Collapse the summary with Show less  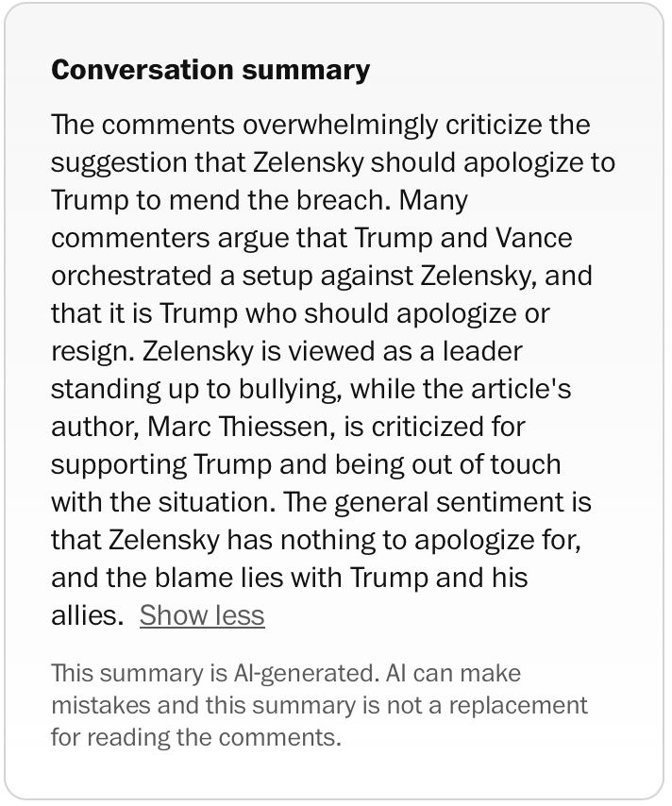pyautogui.click(x=202, y=615)
